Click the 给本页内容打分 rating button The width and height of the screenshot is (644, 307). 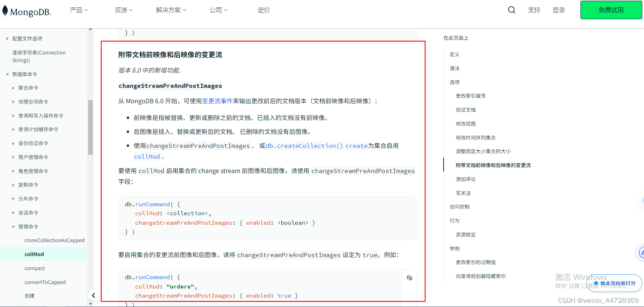[614, 283]
